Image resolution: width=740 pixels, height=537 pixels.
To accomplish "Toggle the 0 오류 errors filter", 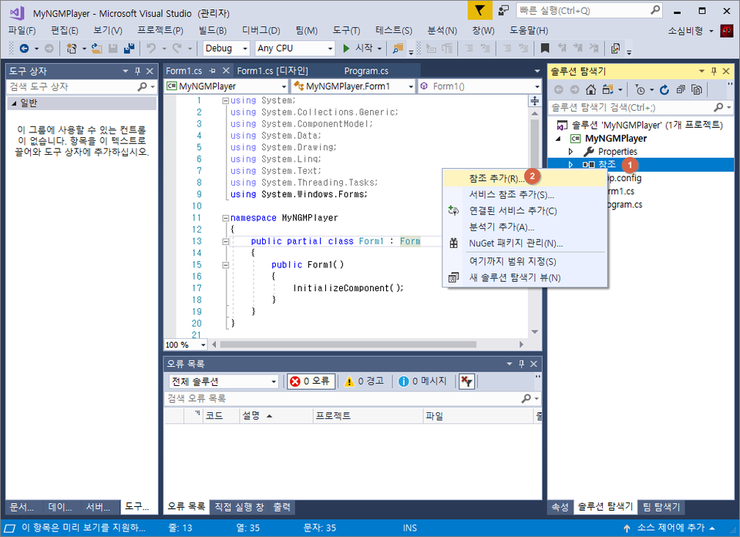I will 311,381.
